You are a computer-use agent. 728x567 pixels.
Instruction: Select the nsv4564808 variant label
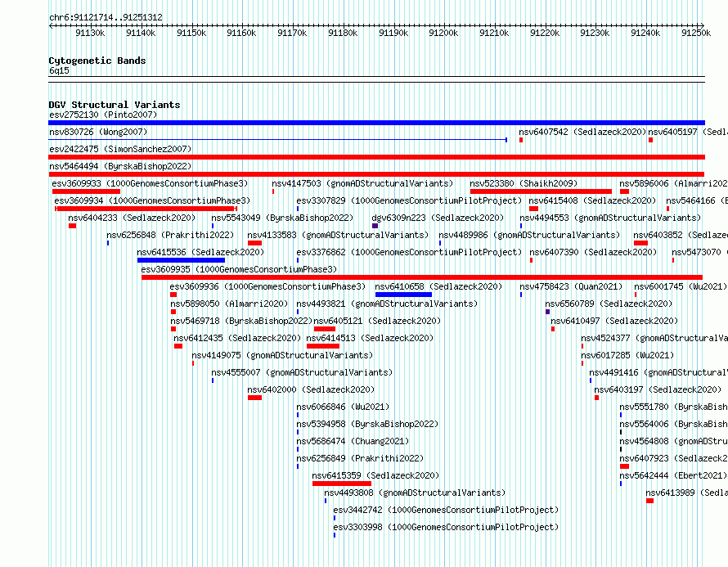click(x=674, y=441)
